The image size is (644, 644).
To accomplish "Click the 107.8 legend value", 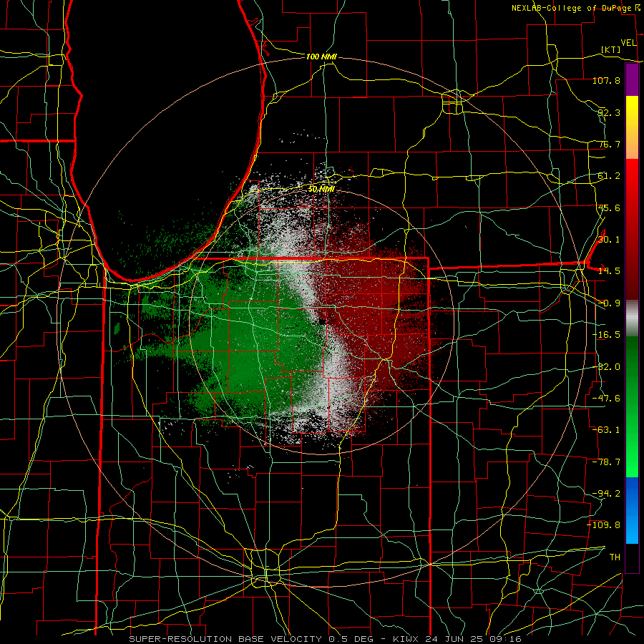I will (x=606, y=80).
